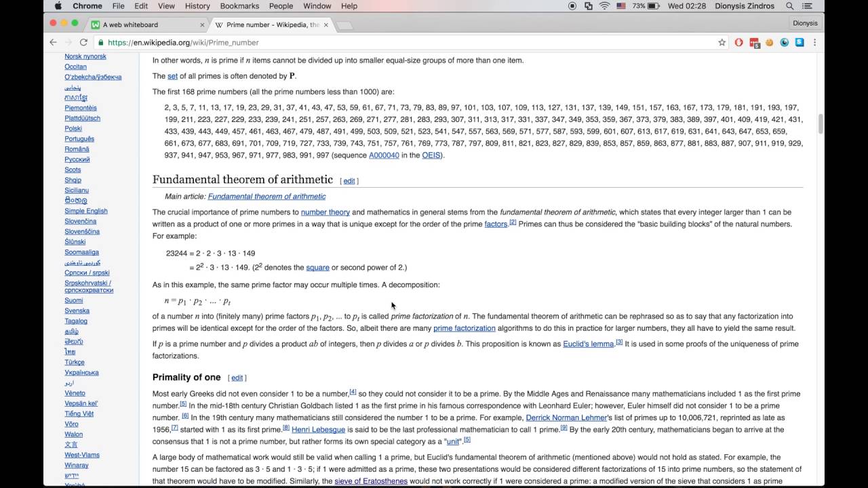The height and width of the screenshot is (488, 868).
Task: Open the Bookmarks menu
Action: (239, 6)
